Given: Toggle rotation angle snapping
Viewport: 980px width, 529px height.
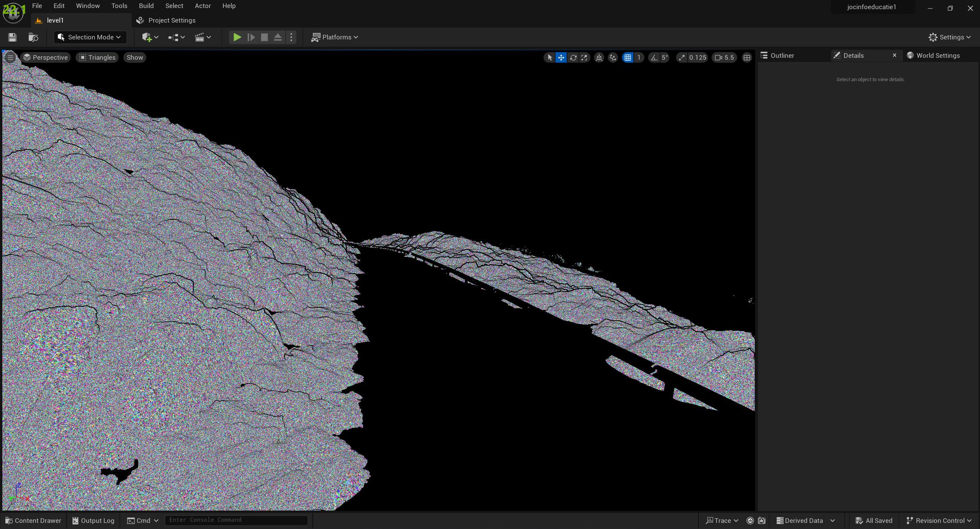Looking at the screenshot, I should [x=654, y=57].
